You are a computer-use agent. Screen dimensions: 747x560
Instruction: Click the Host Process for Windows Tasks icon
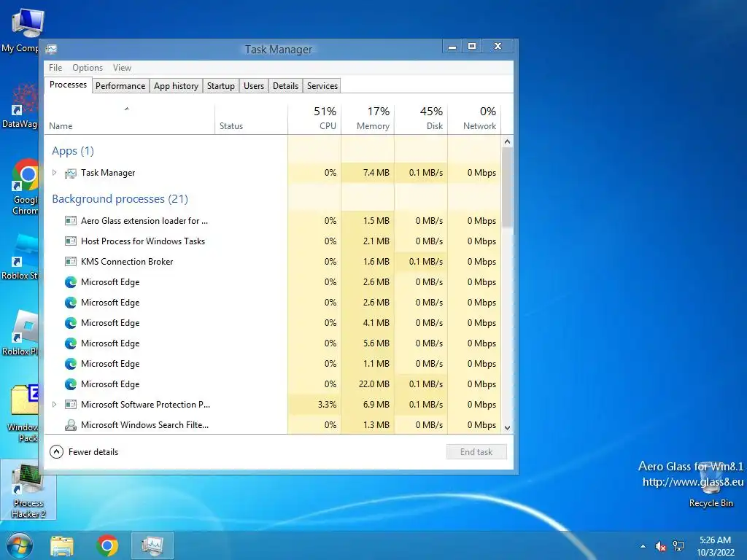tap(71, 241)
